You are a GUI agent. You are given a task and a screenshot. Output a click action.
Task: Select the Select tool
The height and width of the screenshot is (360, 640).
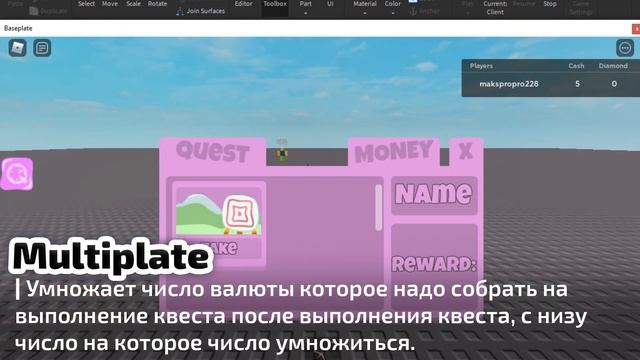pyautogui.click(x=86, y=4)
